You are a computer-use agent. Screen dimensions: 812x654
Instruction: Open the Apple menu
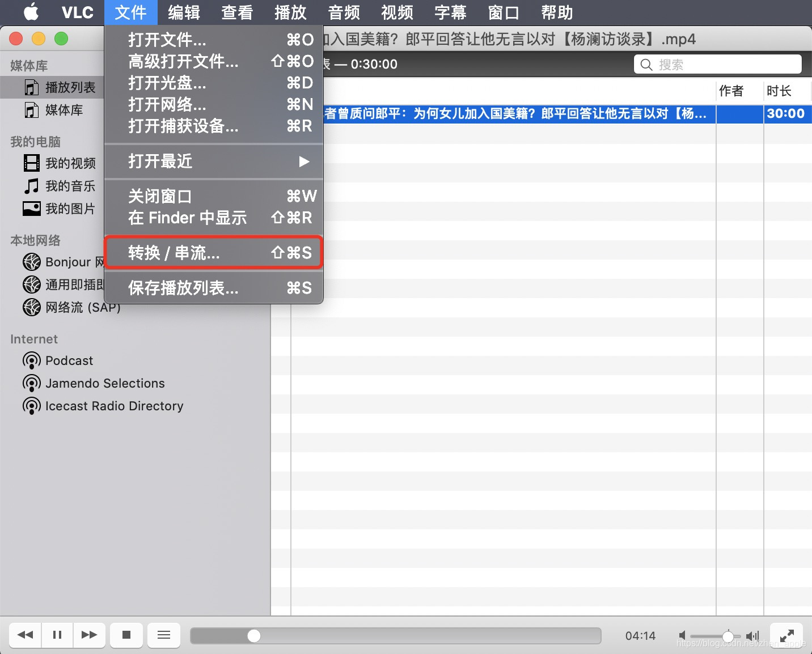[x=31, y=12]
